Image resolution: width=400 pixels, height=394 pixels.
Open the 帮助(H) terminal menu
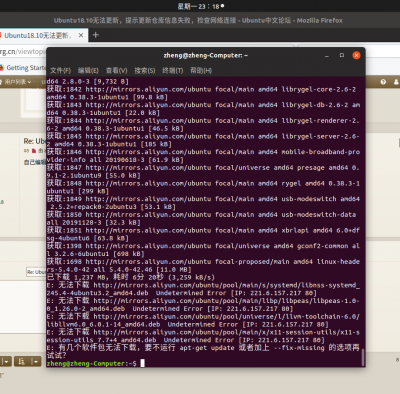tap(201, 71)
